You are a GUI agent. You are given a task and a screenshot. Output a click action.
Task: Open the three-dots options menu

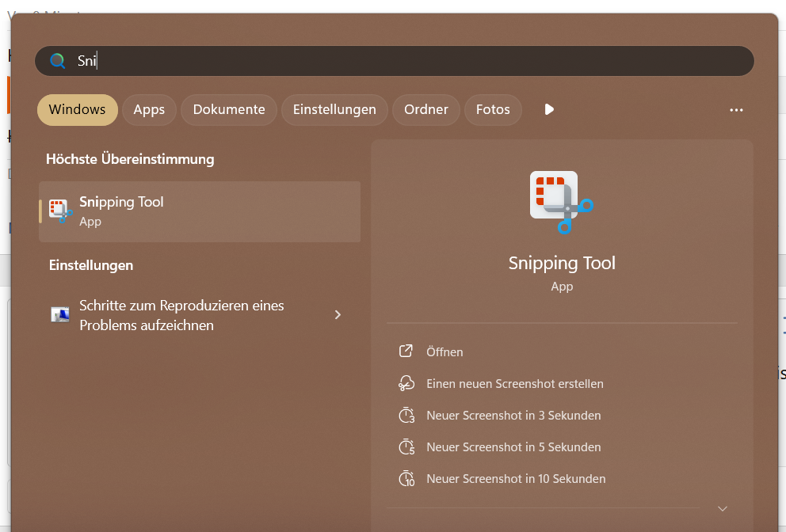[736, 110]
